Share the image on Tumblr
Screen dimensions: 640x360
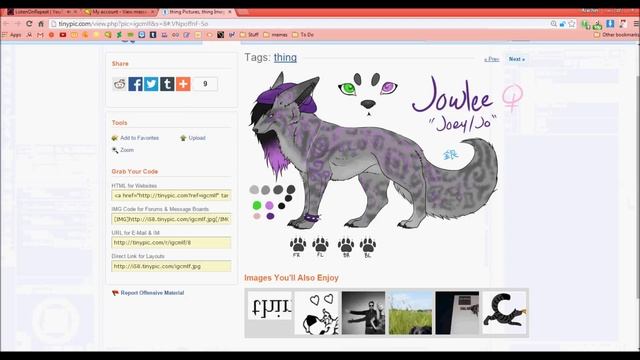tap(167, 84)
